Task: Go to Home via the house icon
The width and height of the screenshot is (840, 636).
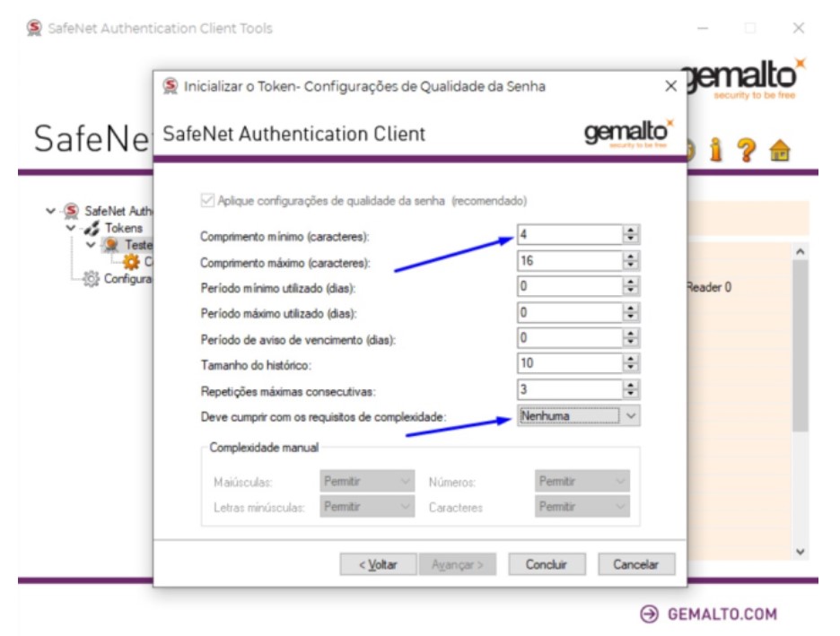Action: pos(780,151)
